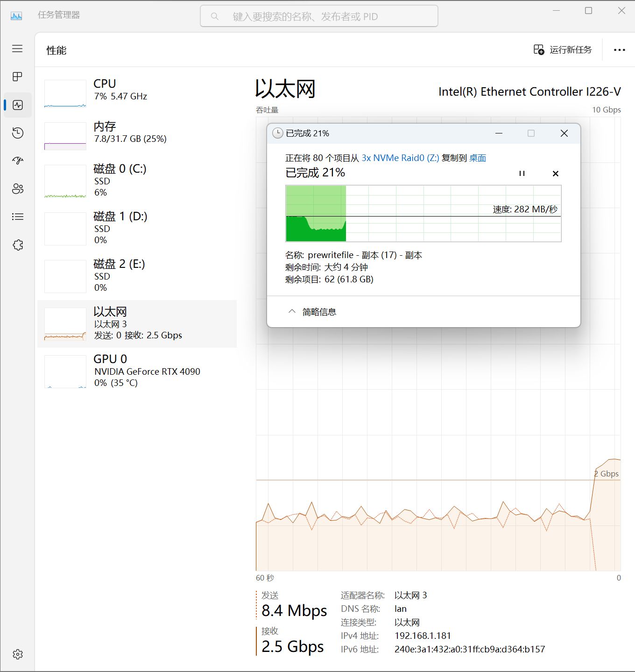The height and width of the screenshot is (672, 635).
Task: Select 磁盘 0 (C:) entry
Action: pyautogui.click(x=137, y=181)
